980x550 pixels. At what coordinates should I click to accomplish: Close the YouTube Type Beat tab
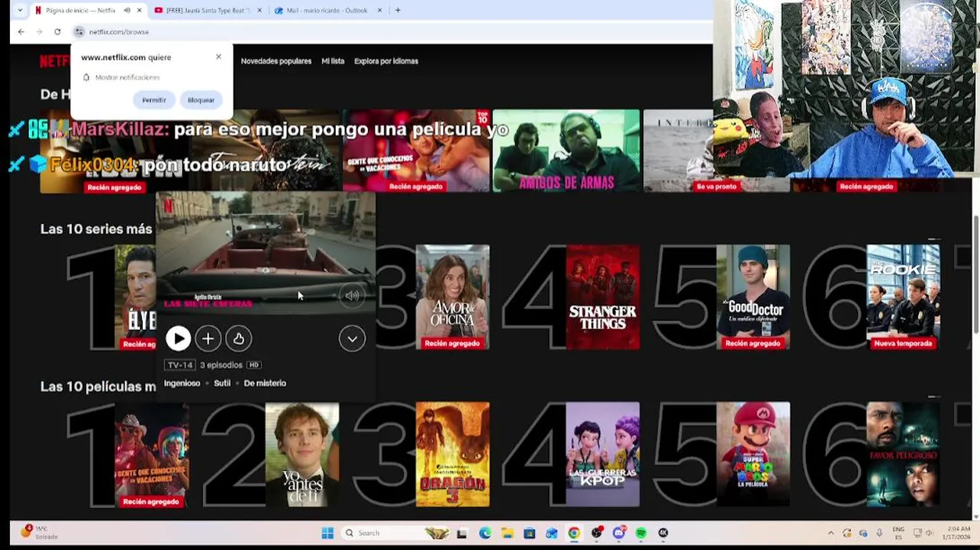tap(260, 10)
